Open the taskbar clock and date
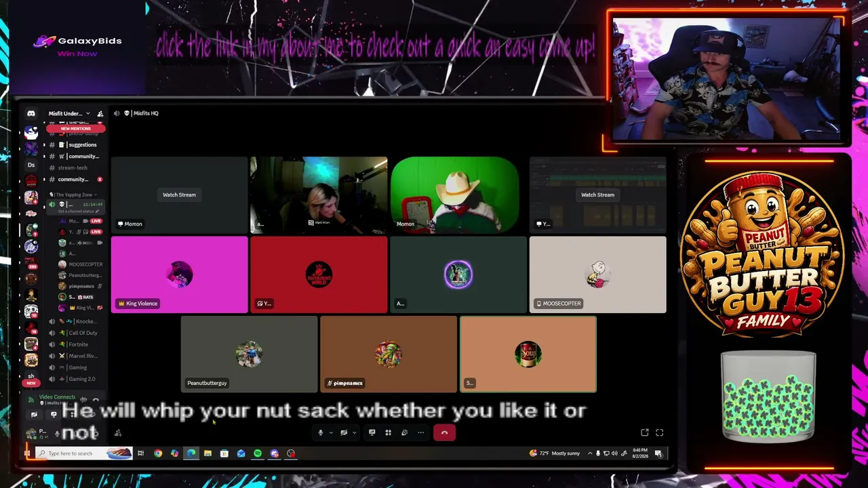Image resolution: width=868 pixels, height=488 pixels. pos(640,453)
